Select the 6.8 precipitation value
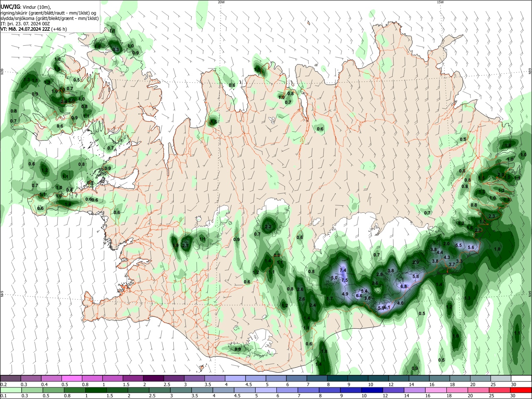The height and width of the screenshot is (399, 532). [403, 286]
